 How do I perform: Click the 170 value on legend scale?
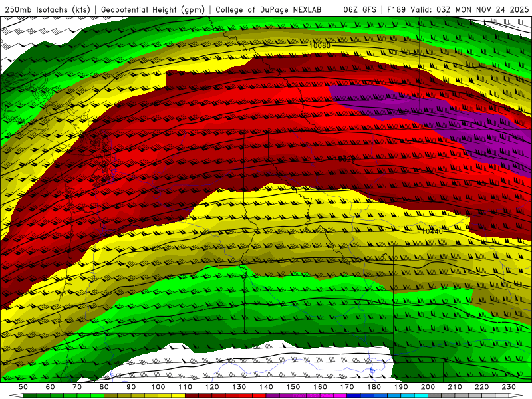(x=347, y=387)
